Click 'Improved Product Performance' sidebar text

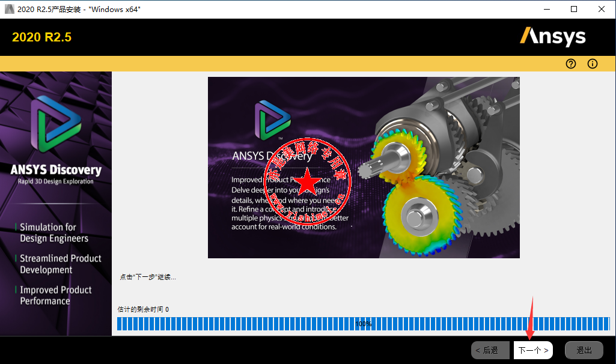point(56,296)
